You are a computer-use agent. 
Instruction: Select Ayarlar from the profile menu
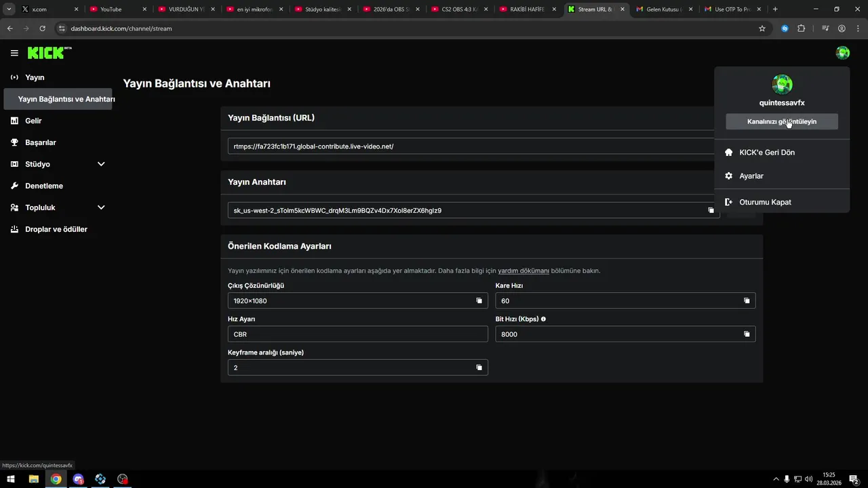tap(751, 176)
